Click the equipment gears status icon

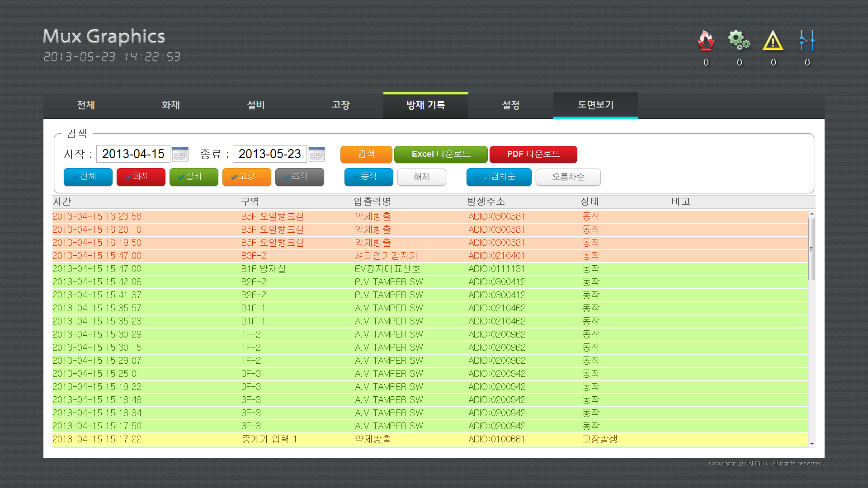click(x=739, y=40)
